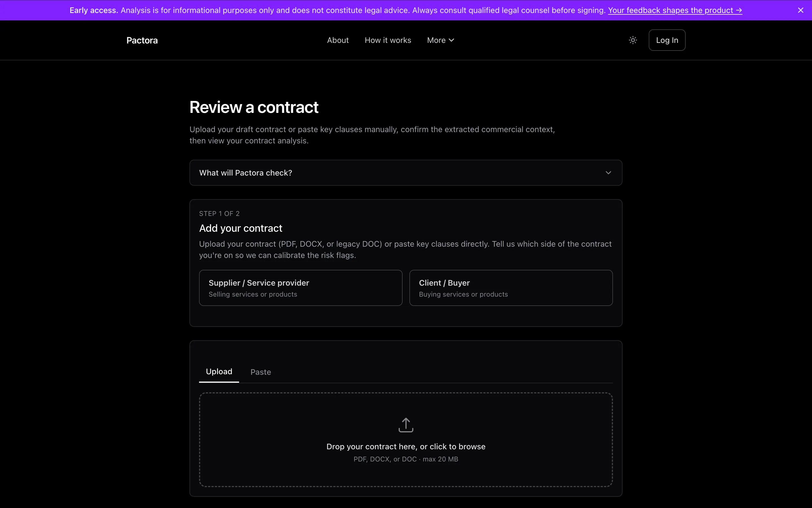Image resolution: width=812 pixels, height=508 pixels.
Task: Open the How it works page
Action: (x=388, y=40)
